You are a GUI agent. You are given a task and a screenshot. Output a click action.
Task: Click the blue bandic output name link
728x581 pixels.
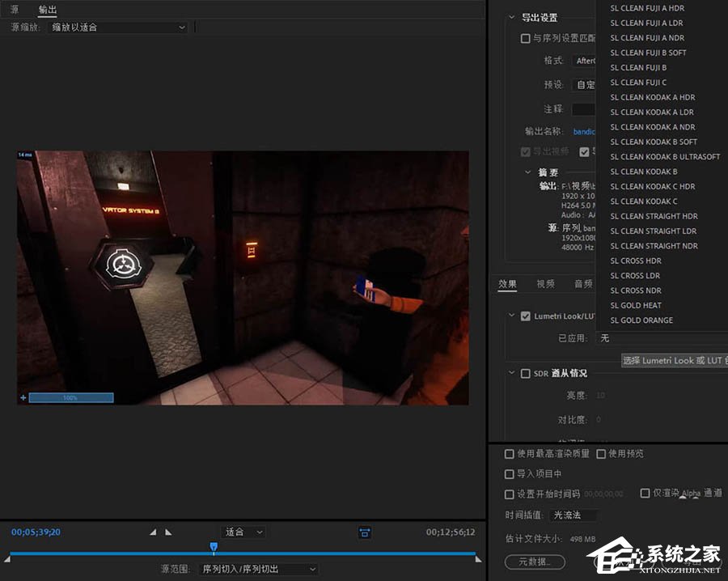point(584,132)
